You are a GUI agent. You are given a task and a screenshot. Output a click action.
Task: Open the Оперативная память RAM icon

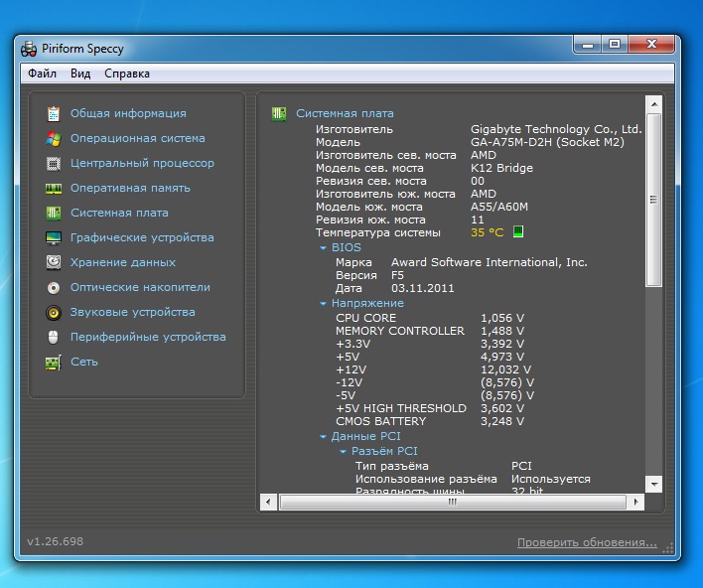(x=53, y=188)
